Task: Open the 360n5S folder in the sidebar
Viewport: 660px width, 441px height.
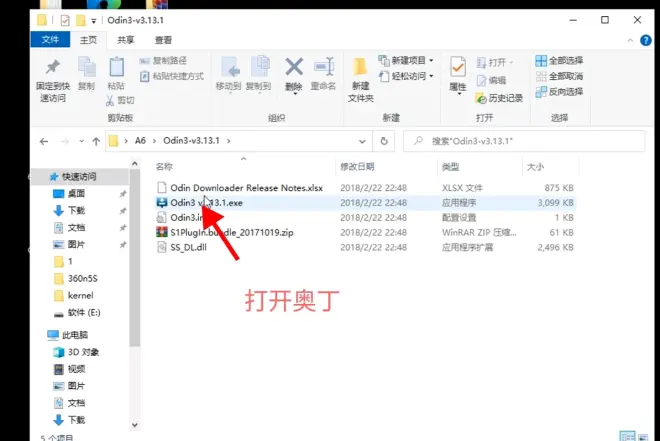Action: click(x=82, y=279)
